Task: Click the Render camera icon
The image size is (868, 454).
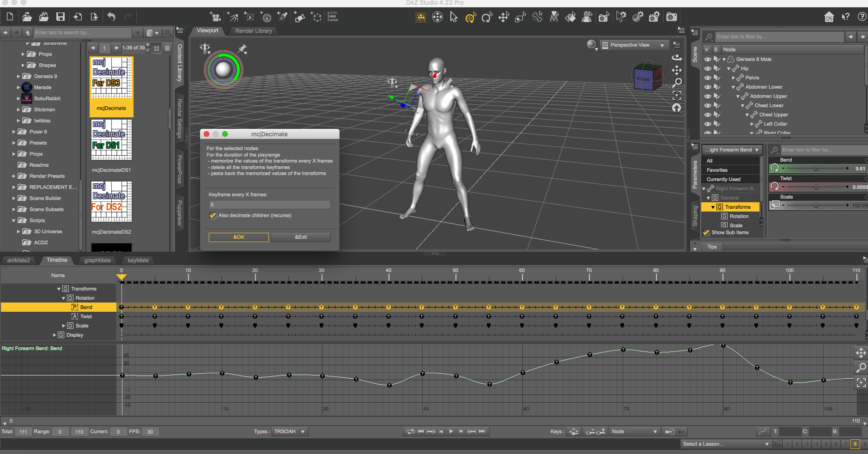Action: pos(672,17)
